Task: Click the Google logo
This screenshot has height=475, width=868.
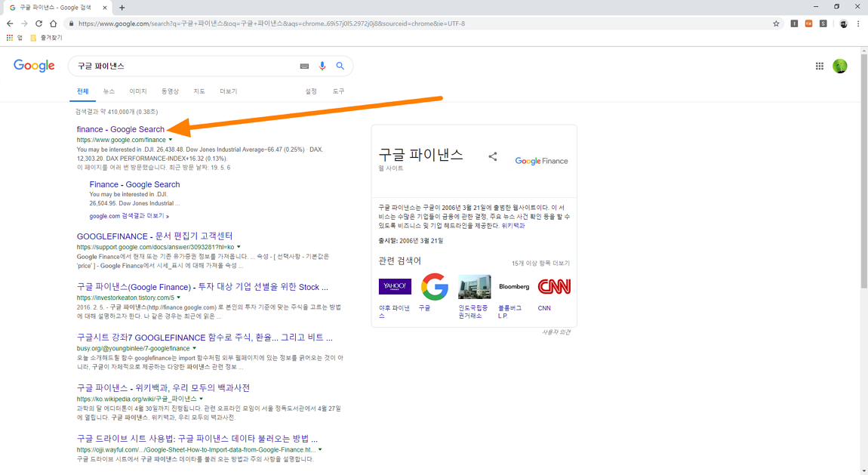Action: [x=34, y=66]
